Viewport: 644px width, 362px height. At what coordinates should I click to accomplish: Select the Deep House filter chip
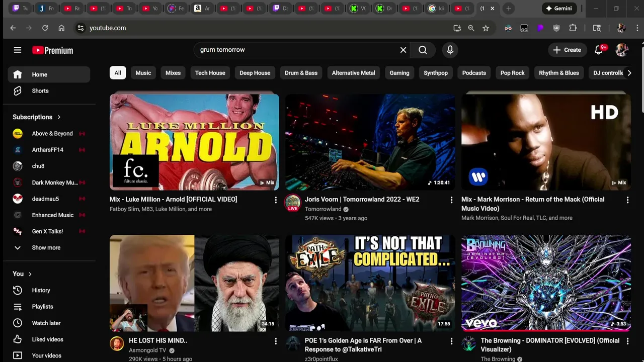pos(255,73)
